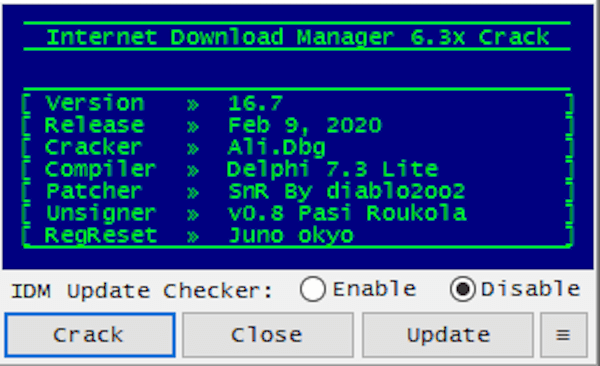Screen dimensions: 600x366
Task: Click the Patcher label in the info box
Action: point(94,191)
